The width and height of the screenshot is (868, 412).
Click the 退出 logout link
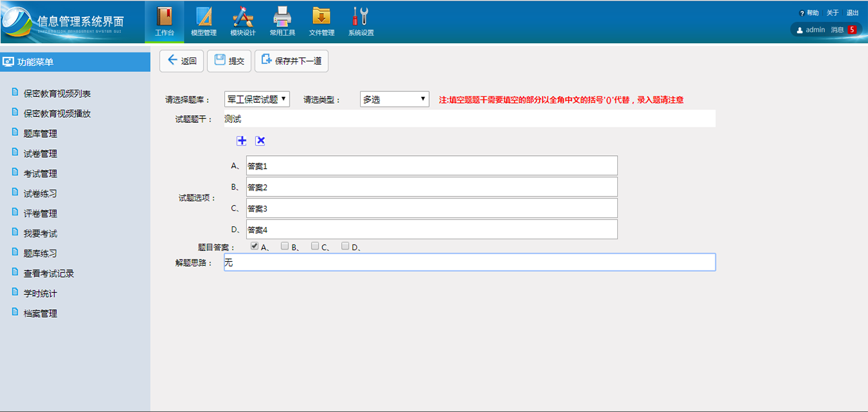(852, 13)
